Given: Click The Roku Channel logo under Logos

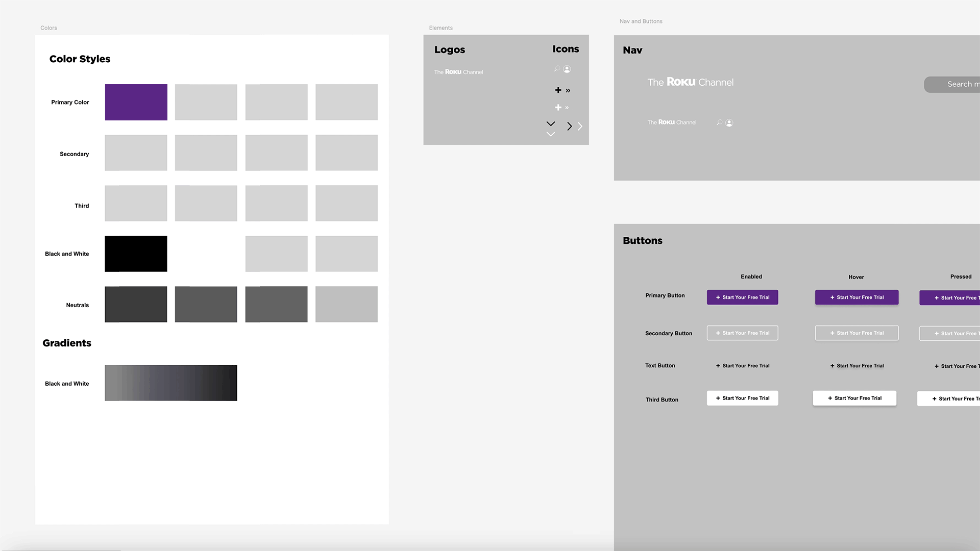Looking at the screenshot, I should tap(458, 71).
